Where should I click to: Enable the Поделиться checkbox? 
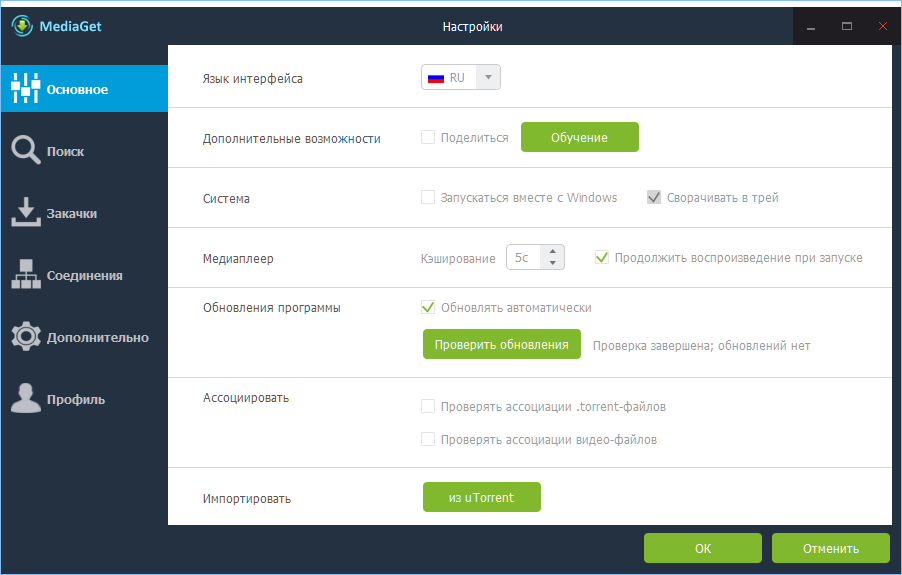click(x=428, y=137)
